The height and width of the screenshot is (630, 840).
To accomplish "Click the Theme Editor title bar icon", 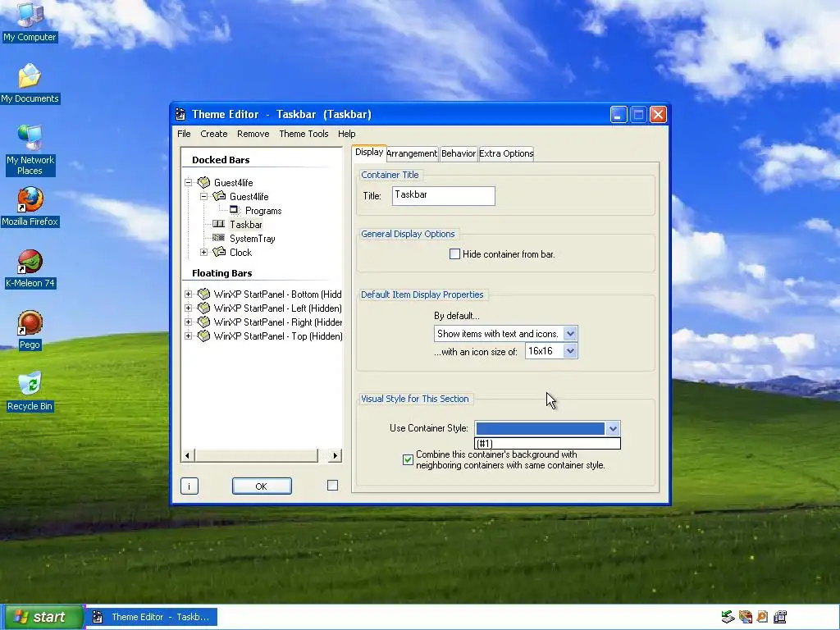I will [180, 114].
